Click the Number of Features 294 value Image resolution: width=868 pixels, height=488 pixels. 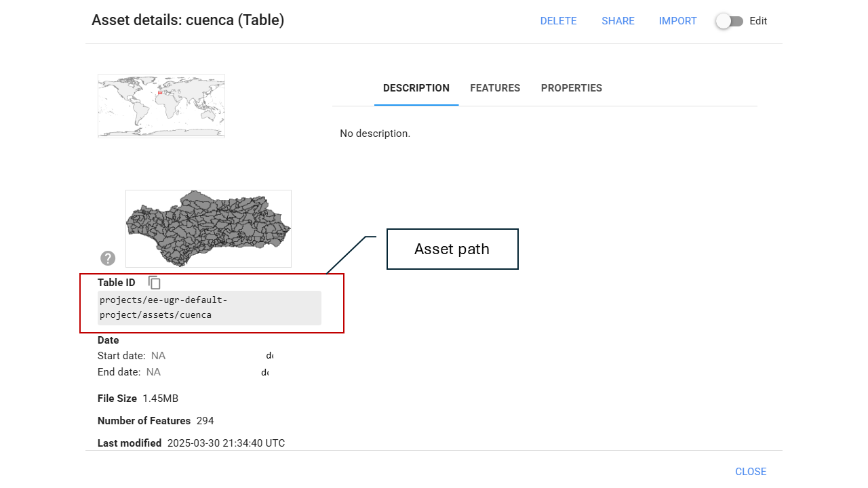(205, 421)
